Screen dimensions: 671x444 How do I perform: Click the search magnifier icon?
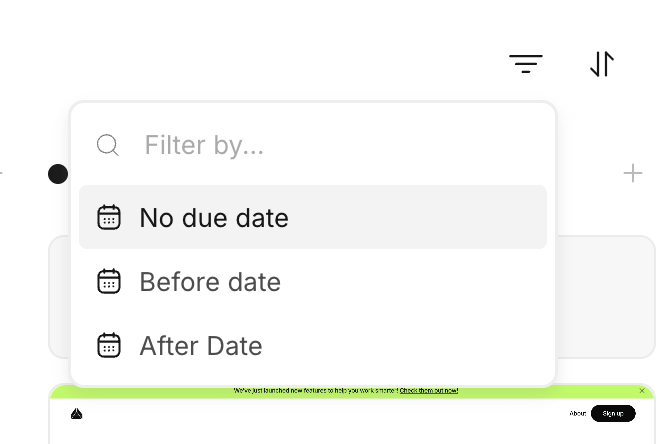[108, 146]
